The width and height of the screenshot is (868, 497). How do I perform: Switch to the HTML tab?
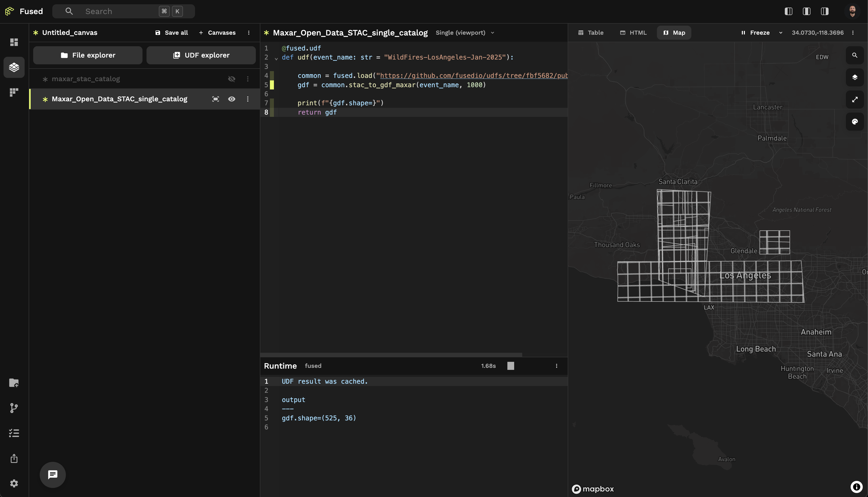point(633,33)
